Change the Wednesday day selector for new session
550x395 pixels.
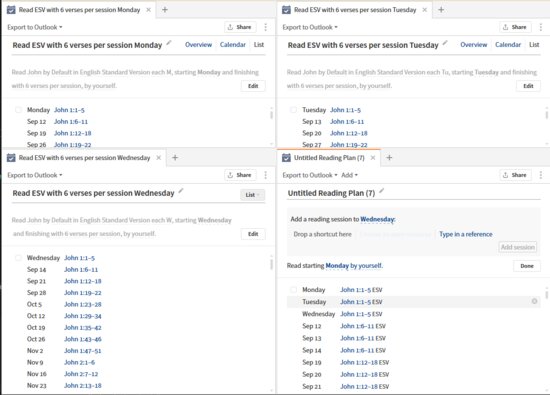coord(377,219)
